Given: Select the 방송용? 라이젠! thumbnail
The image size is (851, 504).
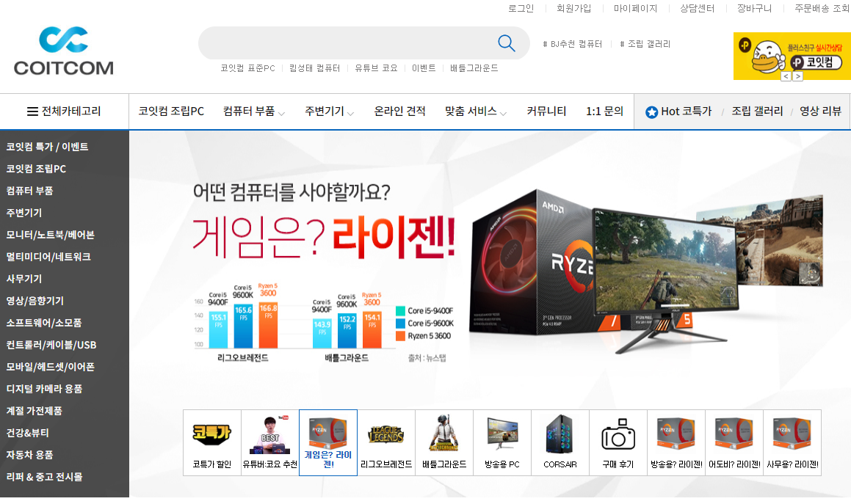Looking at the screenshot, I should tap(676, 442).
